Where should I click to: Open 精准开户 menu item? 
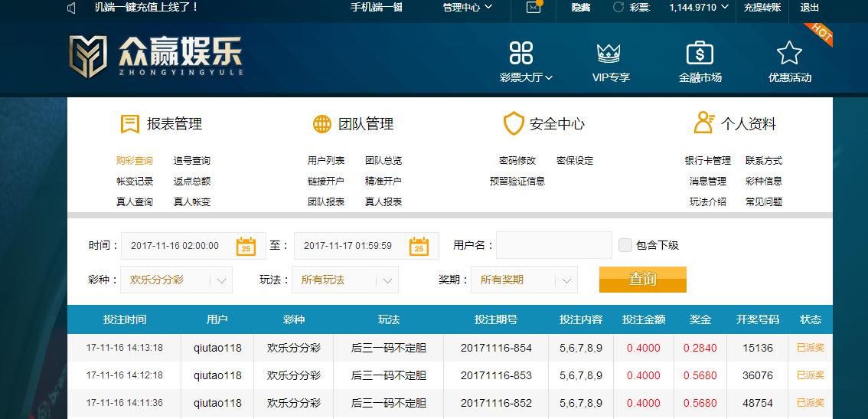383,182
